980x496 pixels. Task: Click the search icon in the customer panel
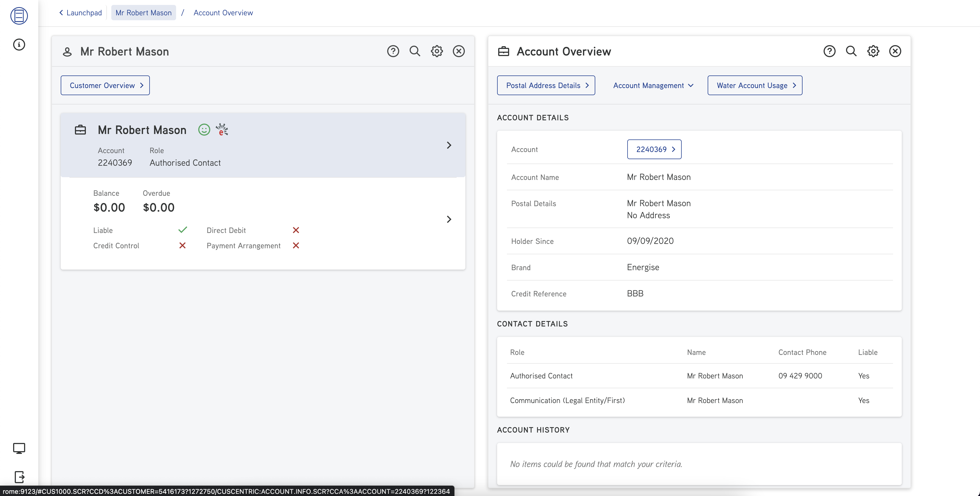pos(415,51)
